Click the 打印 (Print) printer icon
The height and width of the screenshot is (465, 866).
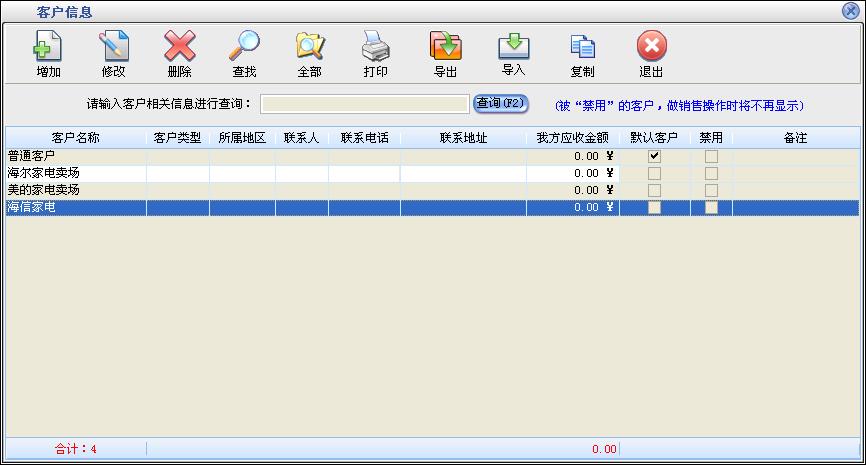click(375, 47)
